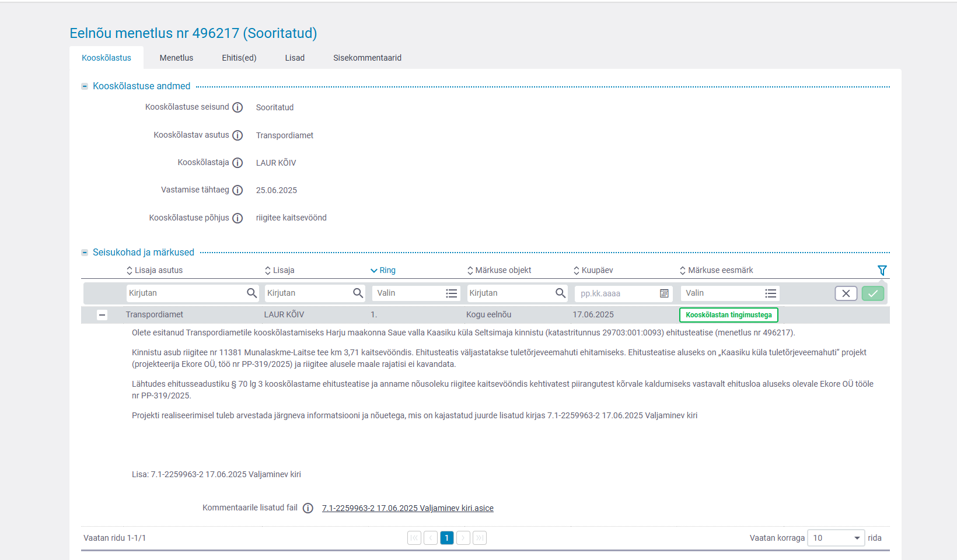Click the 17.06.2025 date cell
This screenshot has width=957, height=560.
click(x=593, y=314)
